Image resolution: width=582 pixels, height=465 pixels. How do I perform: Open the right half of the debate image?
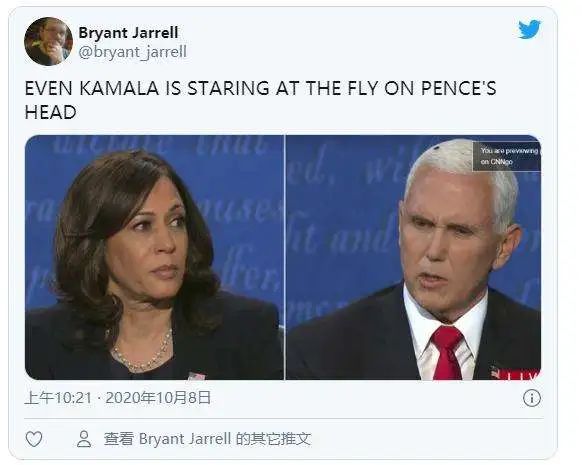(413, 257)
